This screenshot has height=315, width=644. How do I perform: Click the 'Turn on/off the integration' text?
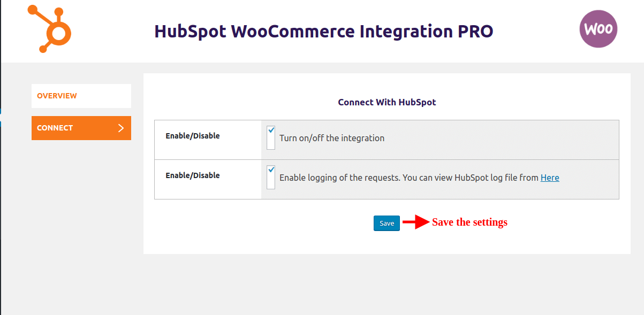(x=332, y=138)
